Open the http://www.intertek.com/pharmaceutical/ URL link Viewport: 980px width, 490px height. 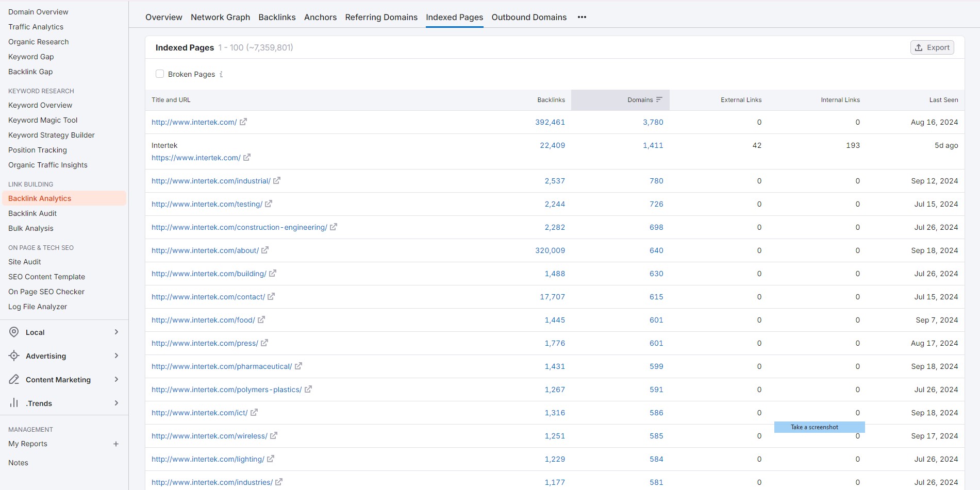[222, 366]
